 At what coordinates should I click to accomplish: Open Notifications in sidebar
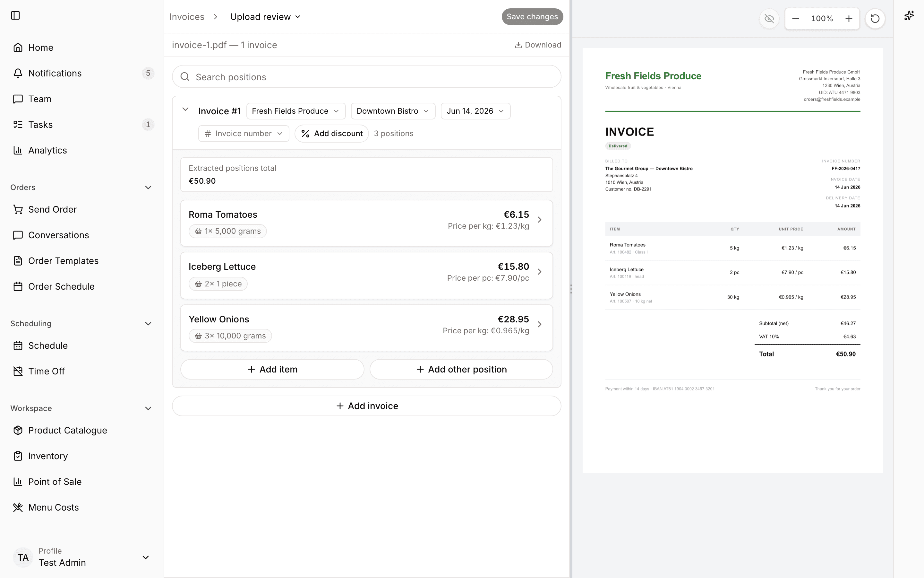coord(82,73)
